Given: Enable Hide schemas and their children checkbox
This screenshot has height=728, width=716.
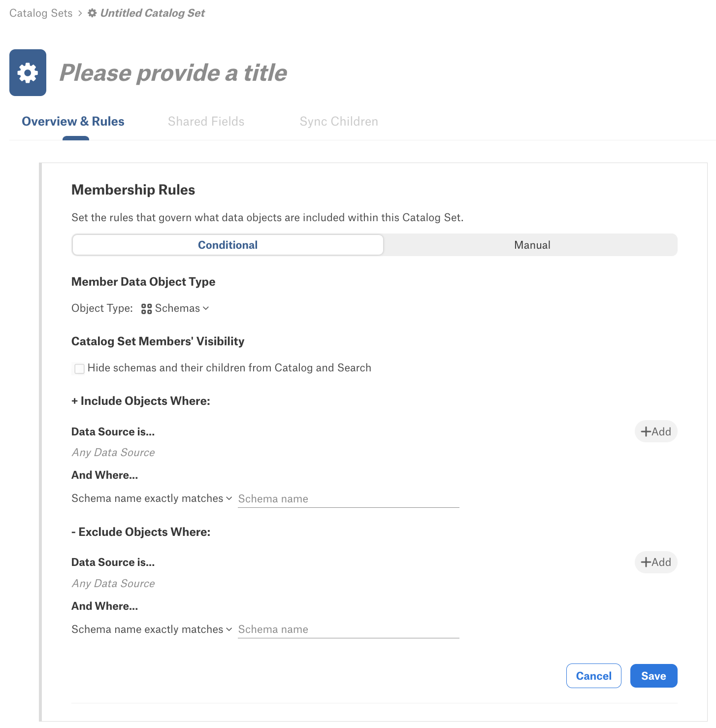Looking at the screenshot, I should point(79,368).
